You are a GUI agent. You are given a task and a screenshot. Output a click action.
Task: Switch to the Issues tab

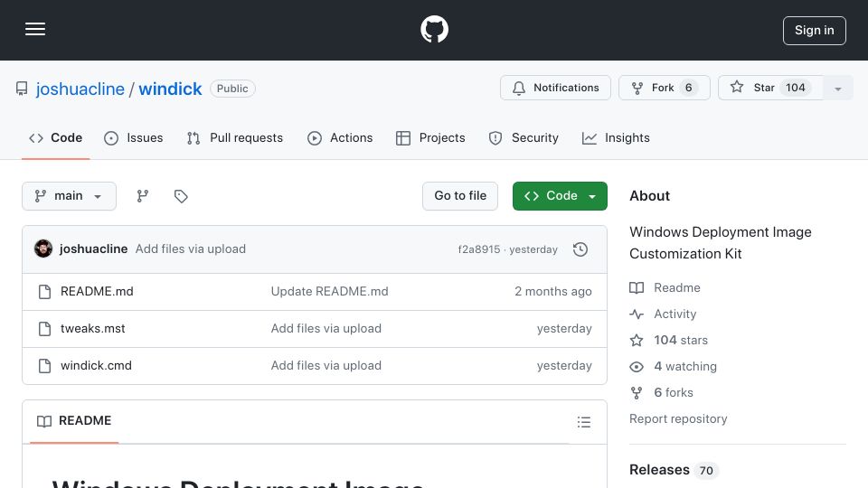coord(134,137)
